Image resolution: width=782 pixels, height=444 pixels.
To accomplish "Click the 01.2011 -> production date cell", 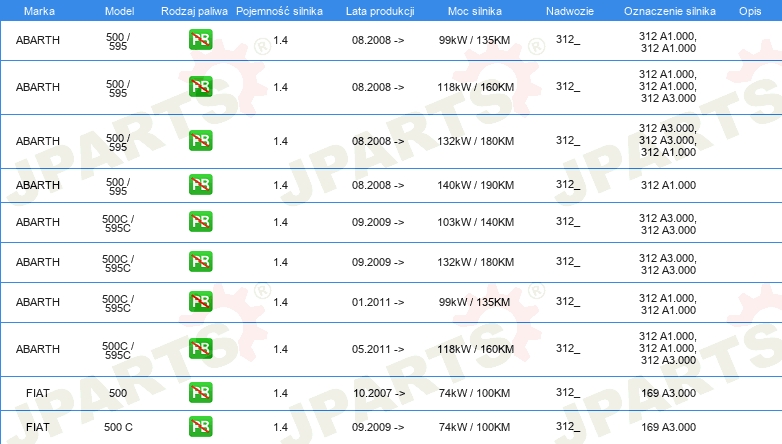I will pos(378,302).
